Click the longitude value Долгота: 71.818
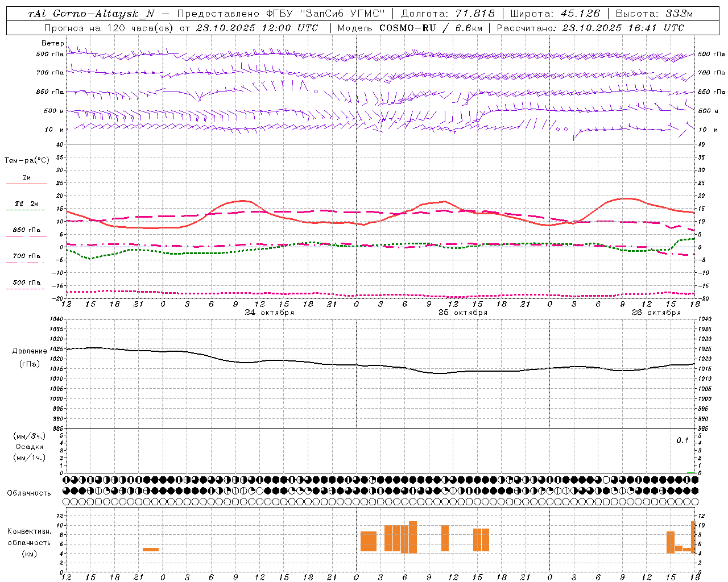 point(448,14)
